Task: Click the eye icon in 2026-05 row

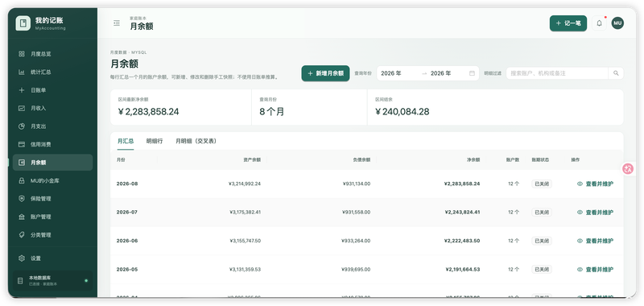Action: click(x=580, y=270)
